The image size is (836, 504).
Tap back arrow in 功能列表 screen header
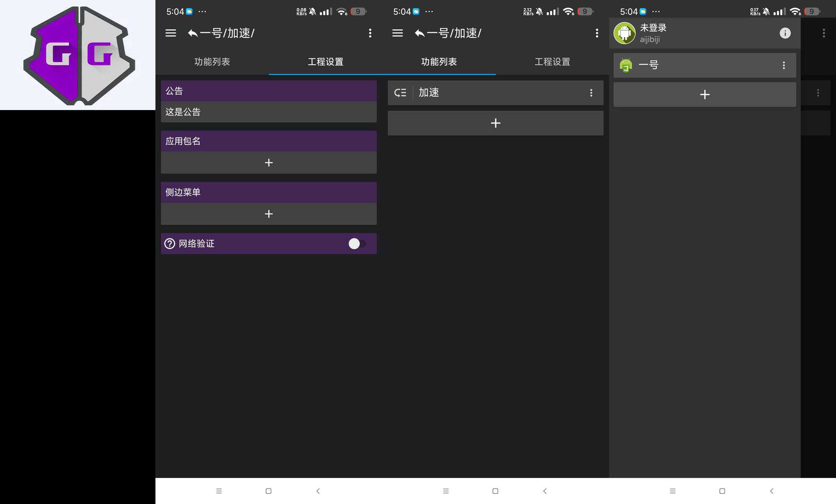420,33
